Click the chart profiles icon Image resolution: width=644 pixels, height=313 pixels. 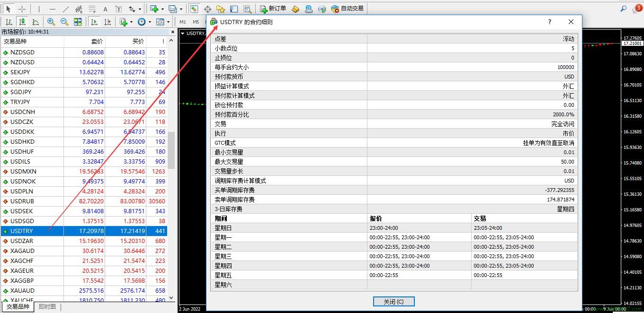point(172,9)
